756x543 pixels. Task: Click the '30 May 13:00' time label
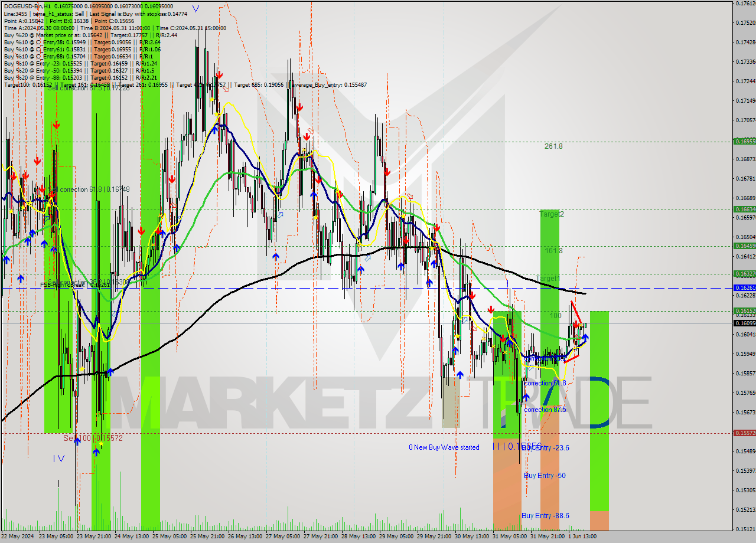click(472, 537)
